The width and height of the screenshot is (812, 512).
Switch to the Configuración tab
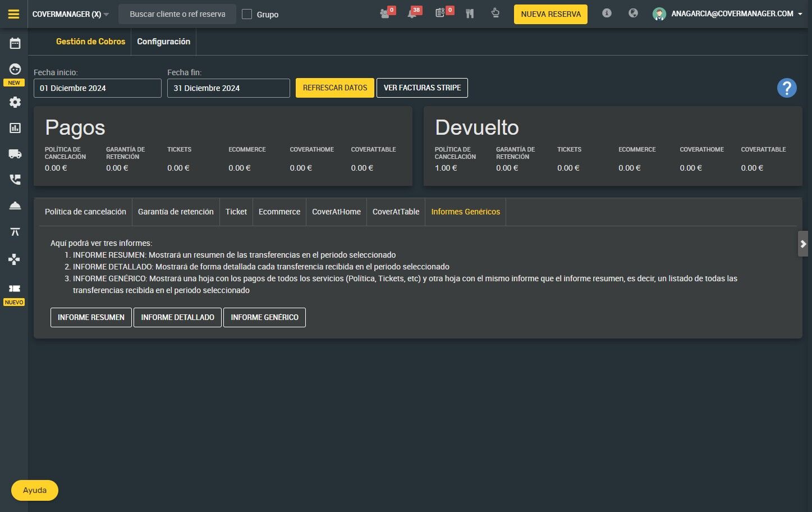pos(163,42)
